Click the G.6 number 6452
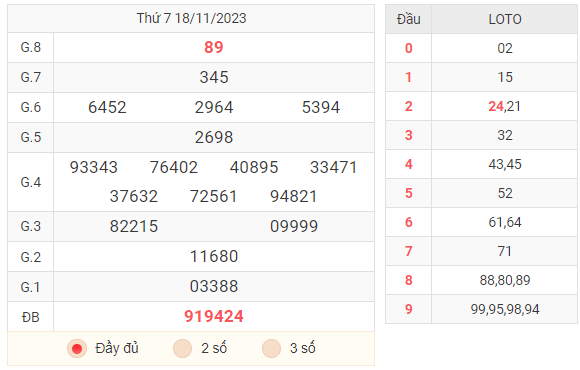 (x=107, y=107)
